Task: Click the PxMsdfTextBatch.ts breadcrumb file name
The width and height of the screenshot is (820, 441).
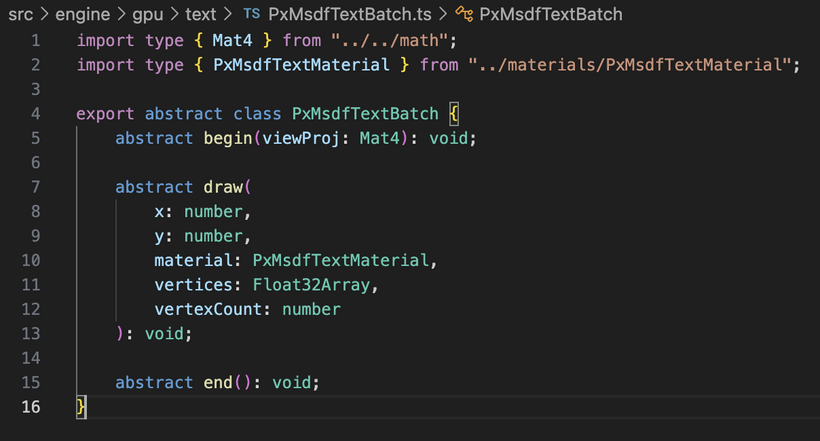Action: coord(346,15)
